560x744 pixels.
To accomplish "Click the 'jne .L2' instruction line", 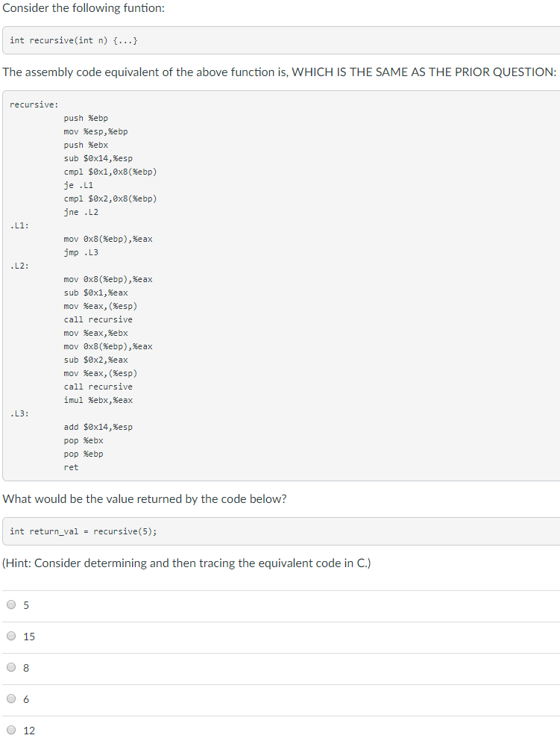I will (81, 212).
